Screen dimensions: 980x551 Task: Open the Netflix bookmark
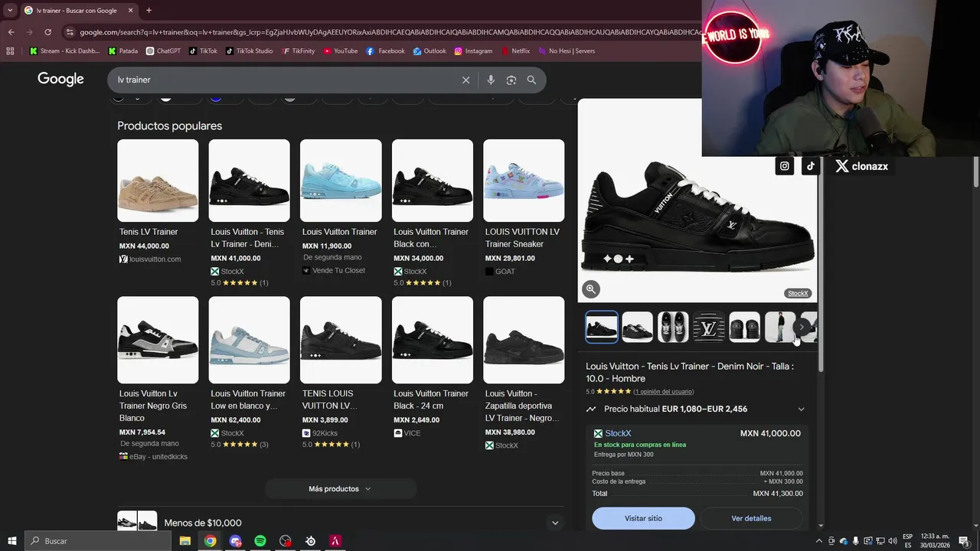coord(515,51)
